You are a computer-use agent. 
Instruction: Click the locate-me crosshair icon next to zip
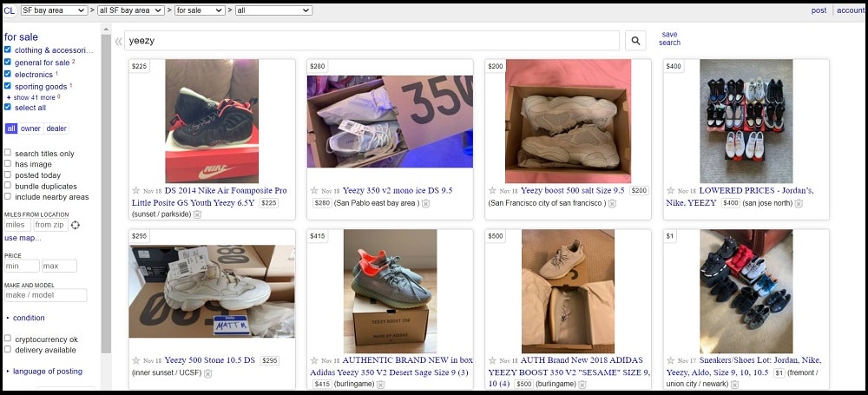click(x=76, y=225)
